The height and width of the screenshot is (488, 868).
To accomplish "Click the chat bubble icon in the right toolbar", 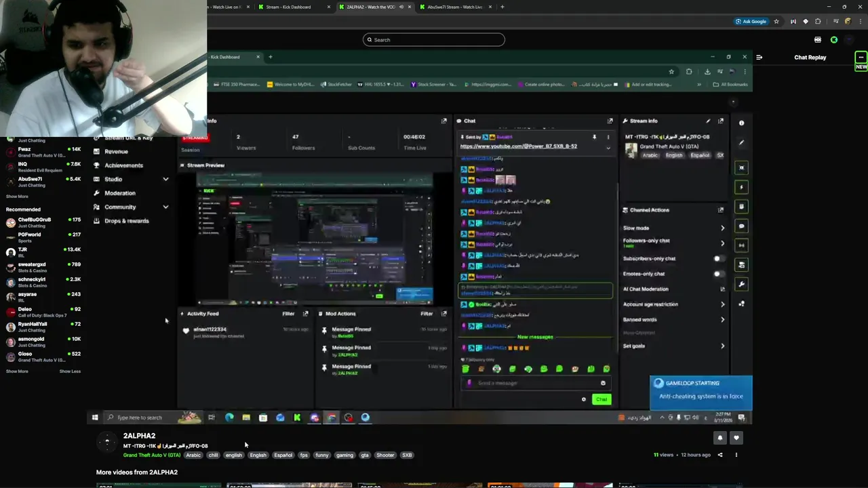I will 741,226.
